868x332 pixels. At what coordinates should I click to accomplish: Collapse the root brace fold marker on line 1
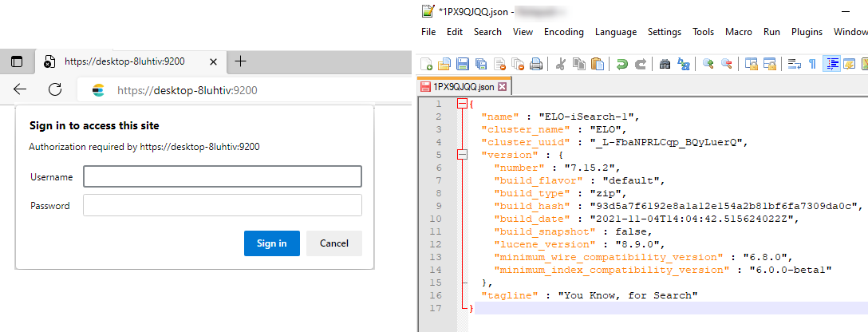point(462,104)
